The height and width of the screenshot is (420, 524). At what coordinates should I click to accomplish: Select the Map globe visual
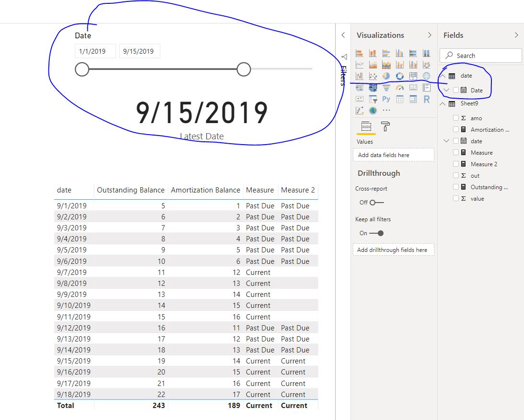pyautogui.click(x=426, y=76)
